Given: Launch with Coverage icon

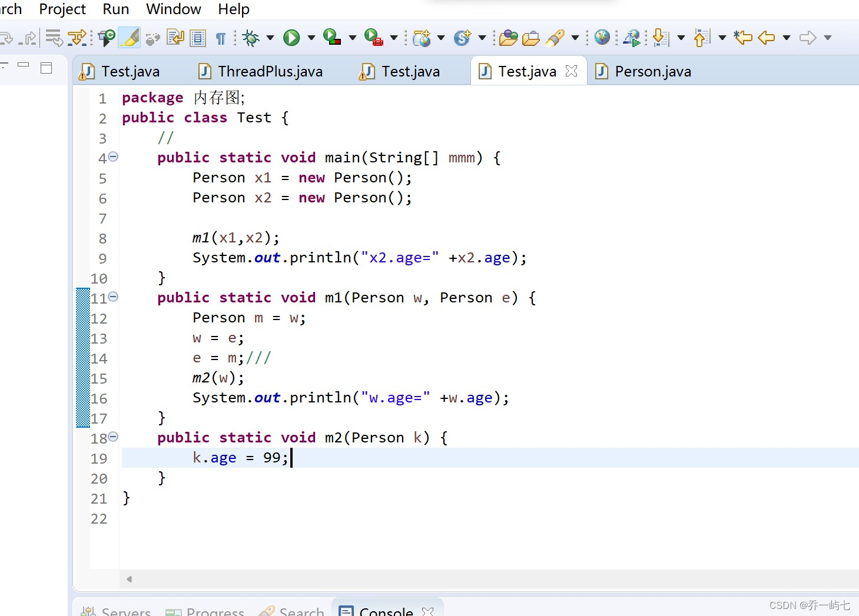Looking at the screenshot, I should pos(333,38).
